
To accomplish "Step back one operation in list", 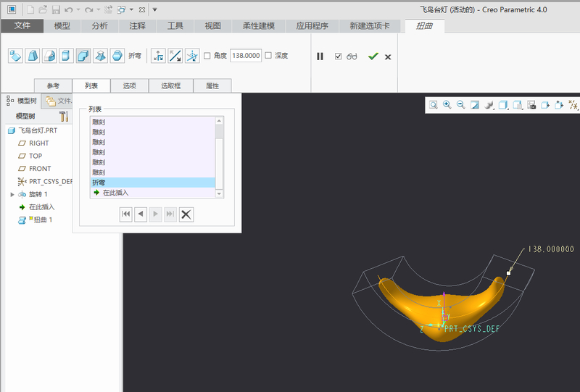I will click(x=141, y=214).
